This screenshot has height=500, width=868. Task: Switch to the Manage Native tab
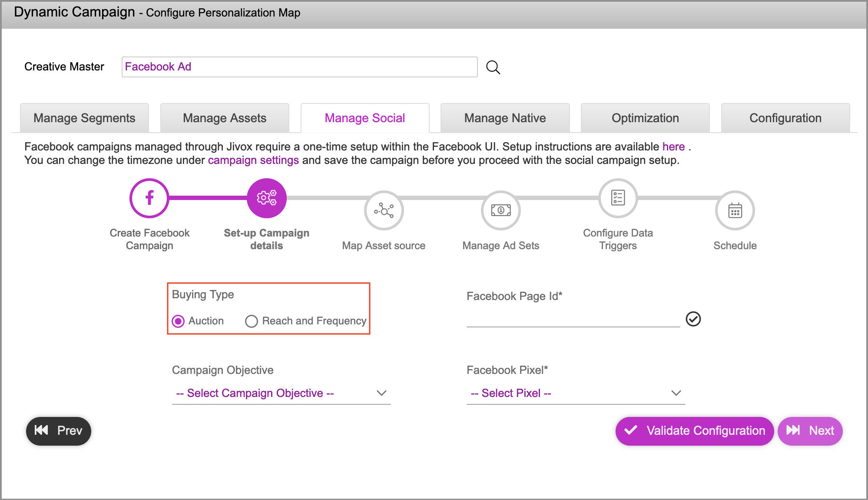tap(505, 118)
